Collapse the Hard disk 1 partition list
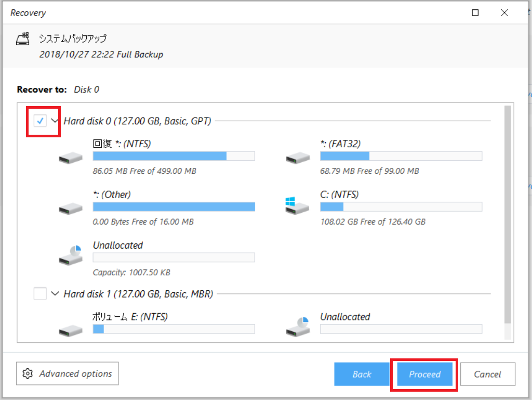This screenshot has width=532, height=400. (x=55, y=293)
